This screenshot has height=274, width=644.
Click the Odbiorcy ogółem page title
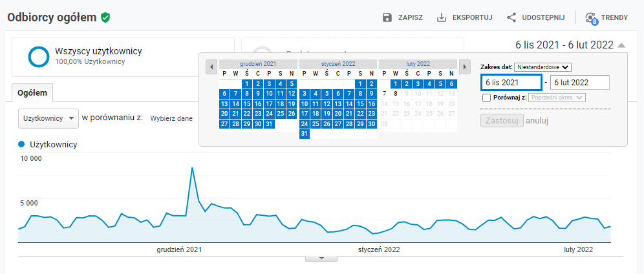pyautogui.click(x=52, y=17)
